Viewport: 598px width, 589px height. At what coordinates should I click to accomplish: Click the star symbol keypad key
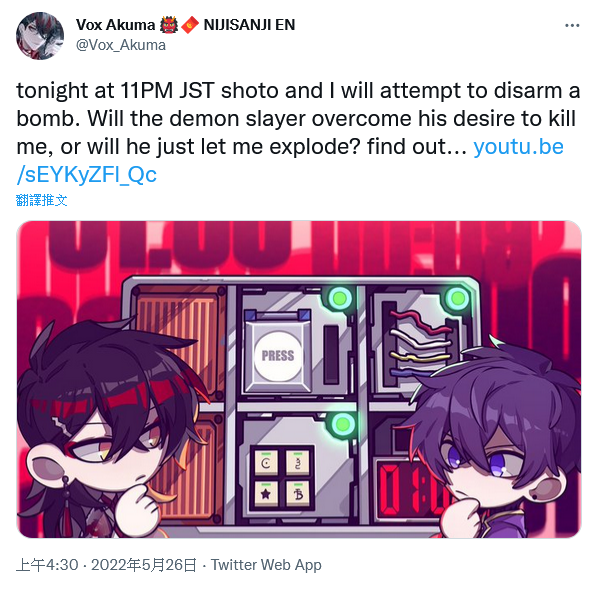[266, 494]
